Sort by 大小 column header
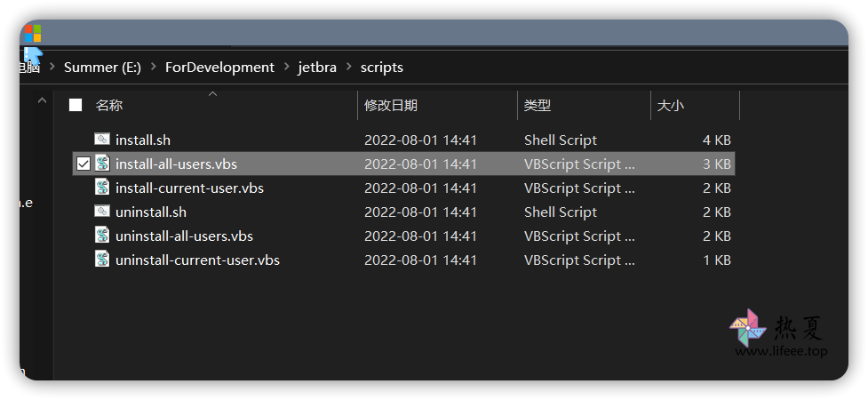Viewport: 868px width, 400px height. pos(671,105)
